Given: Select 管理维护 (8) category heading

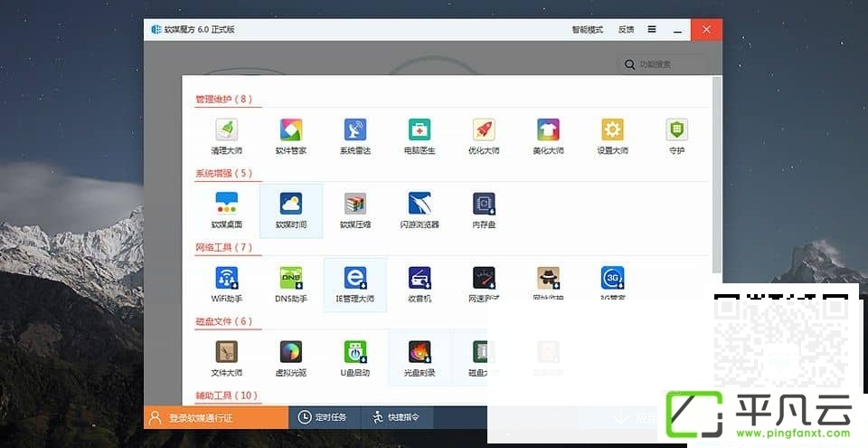Looking at the screenshot, I should coord(223,100).
